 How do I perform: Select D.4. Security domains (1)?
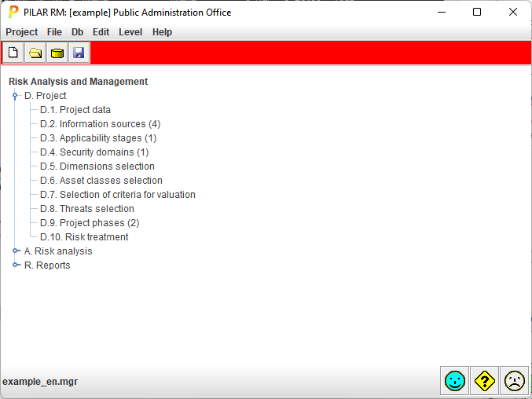coord(94,152)
